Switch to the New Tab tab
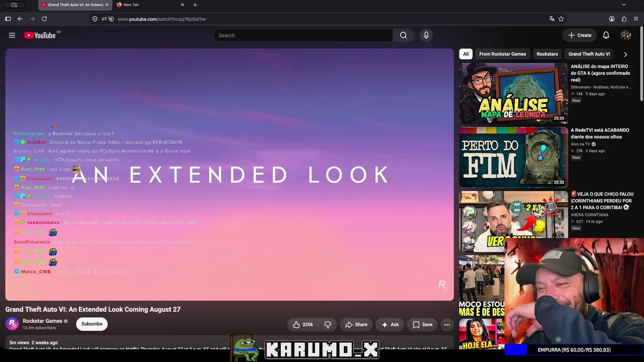 [x=150, y=5]
